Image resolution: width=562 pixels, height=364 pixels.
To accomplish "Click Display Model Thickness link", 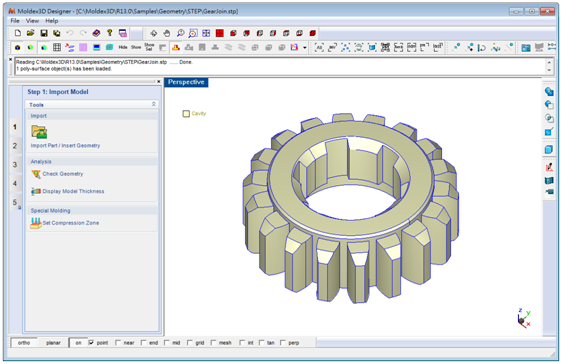I will (x=73, y=191).
